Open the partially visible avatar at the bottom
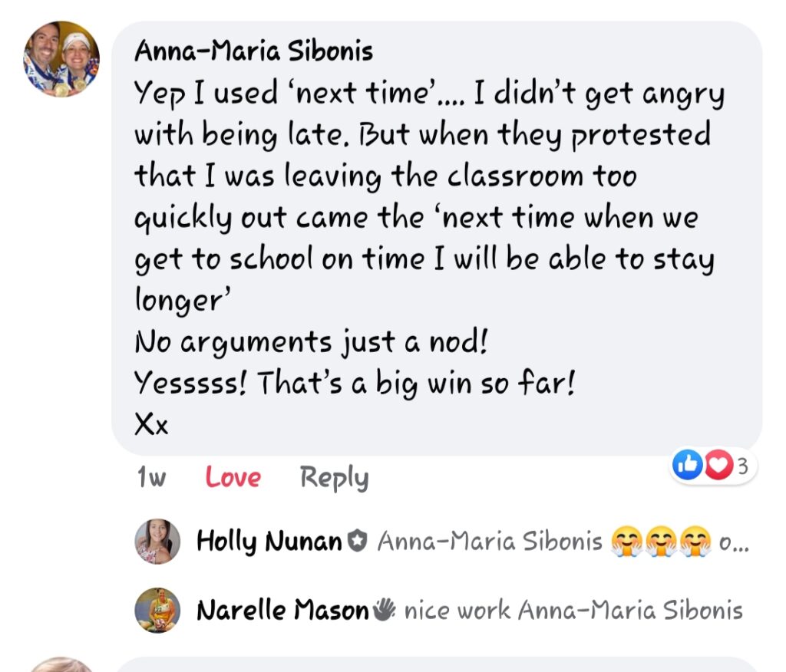786x672 pixels. click(60, 664)
